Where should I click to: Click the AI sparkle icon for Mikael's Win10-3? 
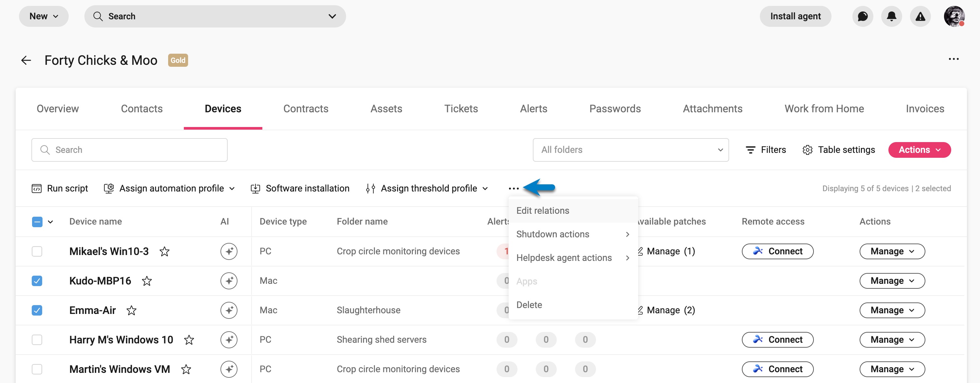229,251
